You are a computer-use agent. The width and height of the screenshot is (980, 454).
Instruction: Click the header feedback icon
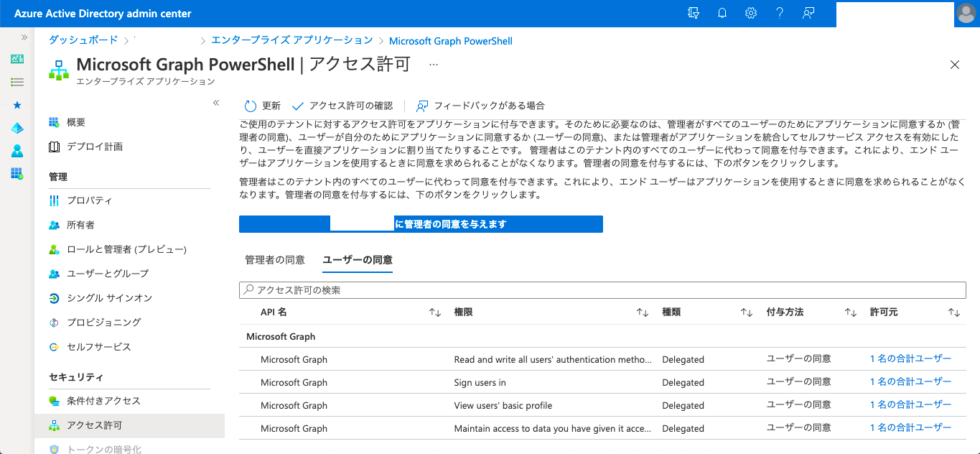(808, 13)
